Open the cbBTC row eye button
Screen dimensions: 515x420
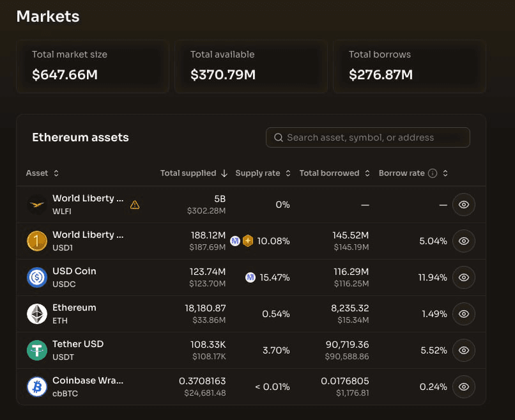[x=463, y=387]
